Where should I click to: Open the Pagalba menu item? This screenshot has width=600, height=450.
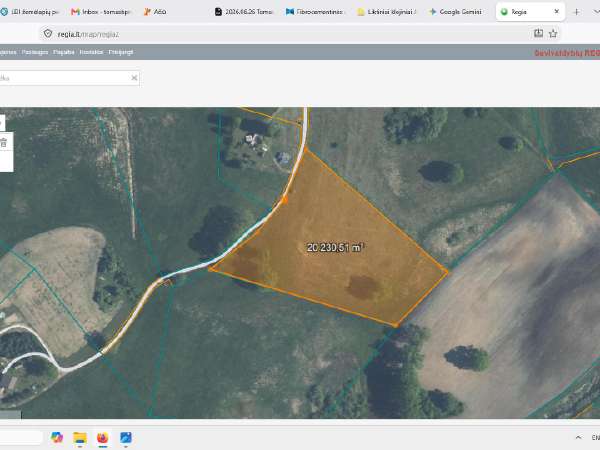tap(64, 52)
